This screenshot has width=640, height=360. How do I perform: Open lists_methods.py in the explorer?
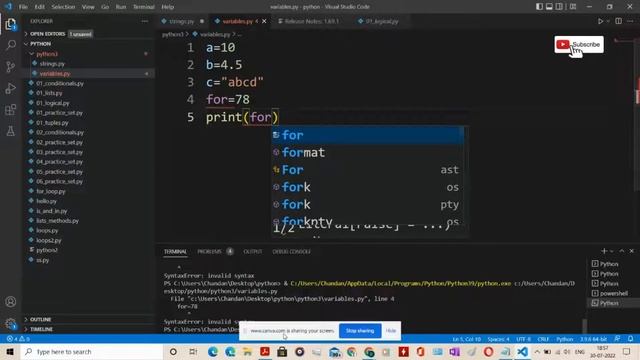[x=57, y=220]
